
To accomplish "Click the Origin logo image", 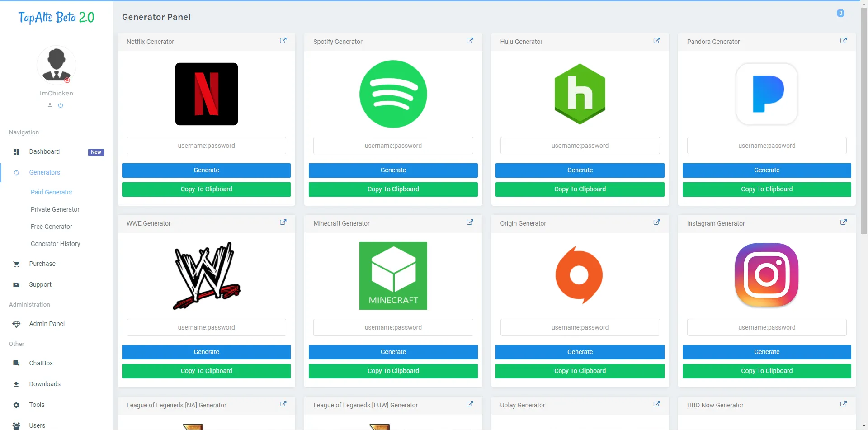I will 579,275.
